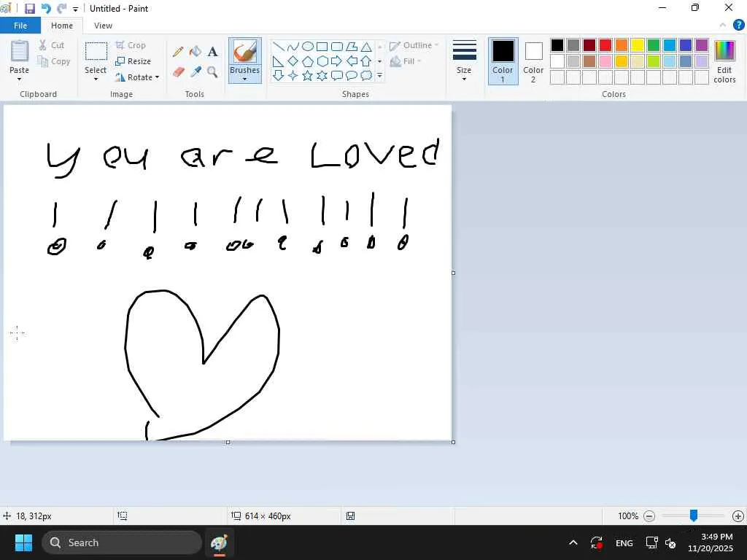Select the Fill with color bucket tool
Image resolution: width=747 pixels, height=560 pixels.
click(x=196, y=52)
